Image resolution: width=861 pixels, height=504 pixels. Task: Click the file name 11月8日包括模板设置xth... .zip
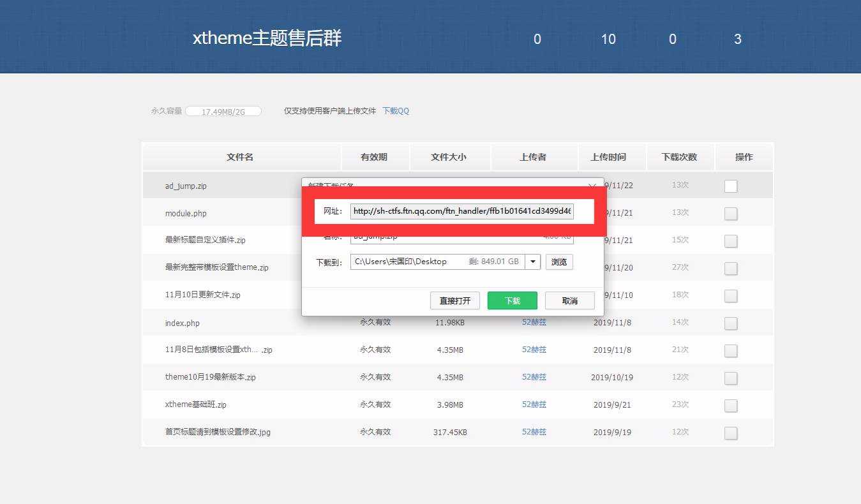coord(219,350)
